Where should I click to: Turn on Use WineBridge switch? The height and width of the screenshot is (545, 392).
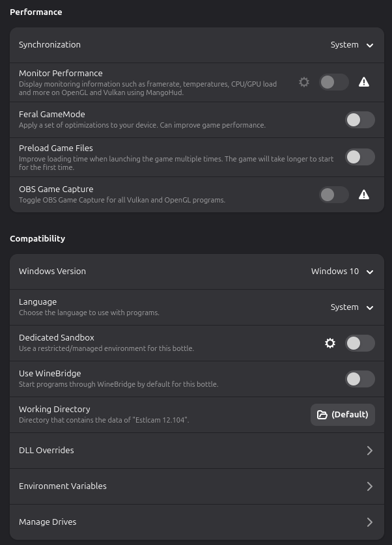click(x=359, y=379)
